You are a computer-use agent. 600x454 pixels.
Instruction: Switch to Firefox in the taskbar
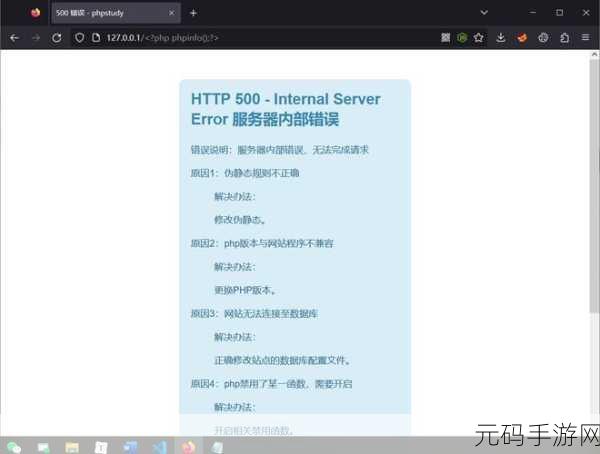pyautogui.click(x=188, y=447)
